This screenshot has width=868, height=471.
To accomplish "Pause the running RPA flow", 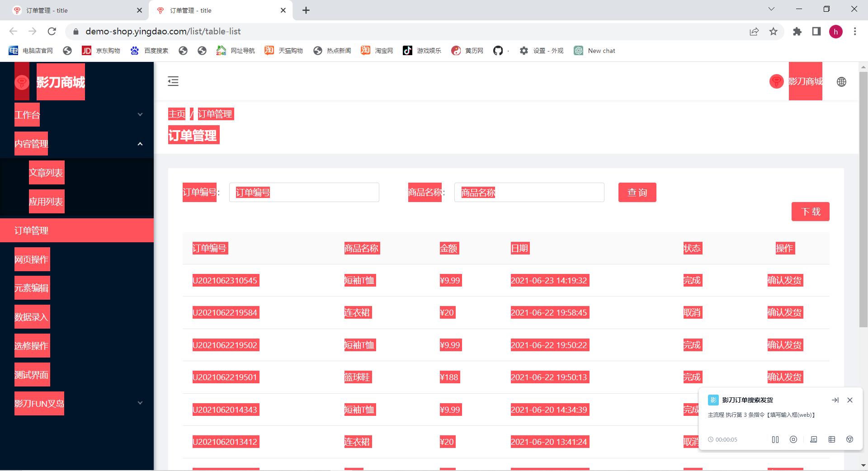I will pos(775,439).
